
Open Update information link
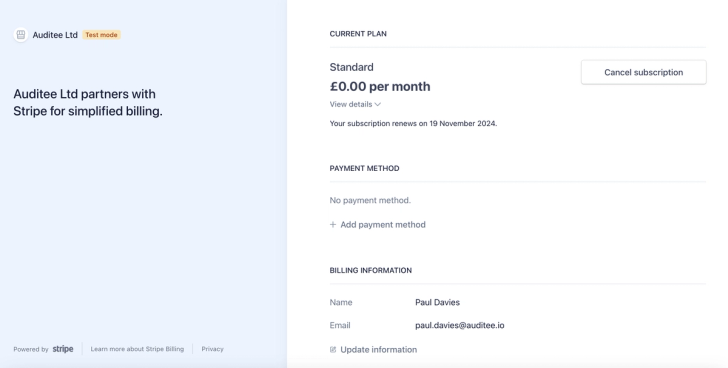(373, 350)
